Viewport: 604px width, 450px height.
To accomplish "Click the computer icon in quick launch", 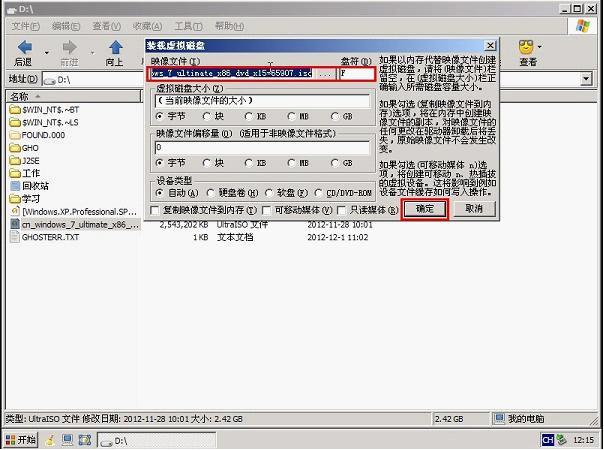I will click(x=67, y=440).
